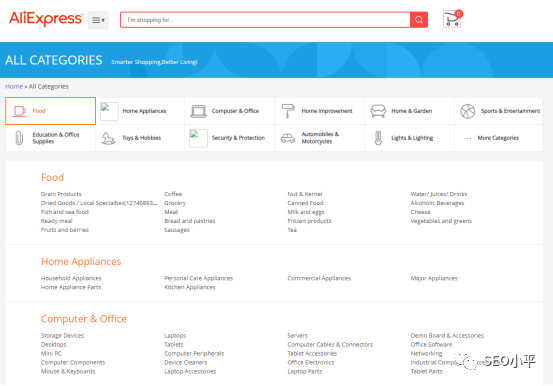
Task: Click the Toys & Hobbies rocking horse icon
Action: 108,138
